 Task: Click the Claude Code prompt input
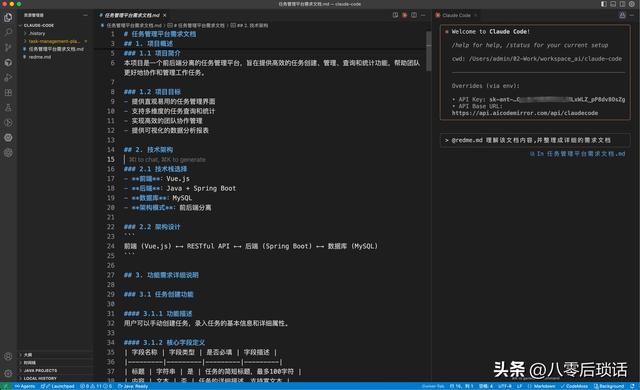[535, 140]
